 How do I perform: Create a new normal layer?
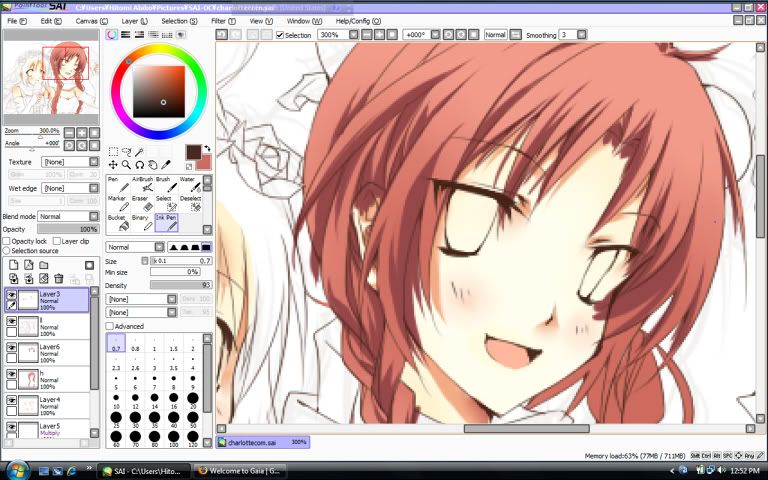pos(14,265)
